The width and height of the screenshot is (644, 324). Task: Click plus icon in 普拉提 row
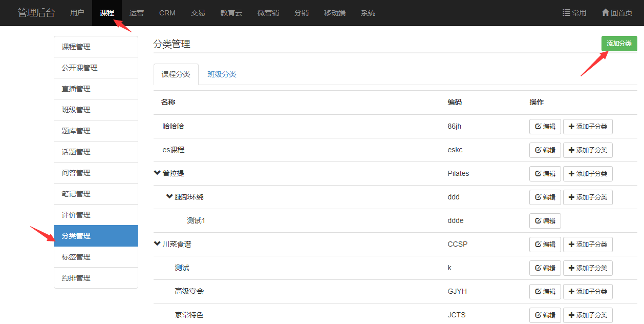coord(571,174)
